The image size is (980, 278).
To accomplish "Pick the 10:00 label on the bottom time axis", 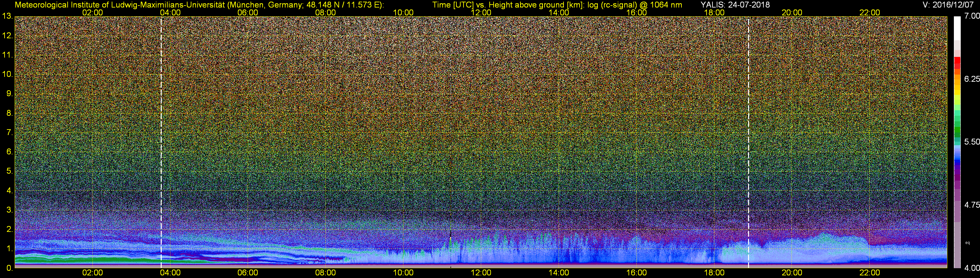I will pyautogui.click(x=403, y=273).
